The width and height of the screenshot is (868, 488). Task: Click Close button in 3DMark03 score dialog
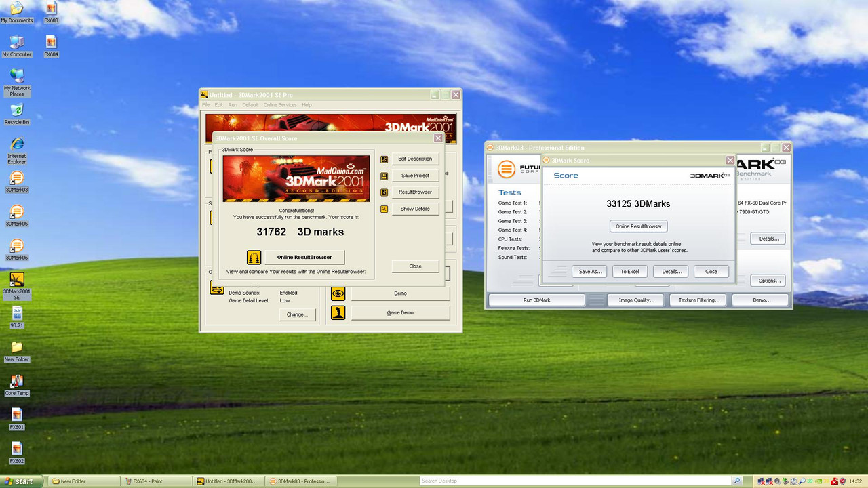[711, 271]
